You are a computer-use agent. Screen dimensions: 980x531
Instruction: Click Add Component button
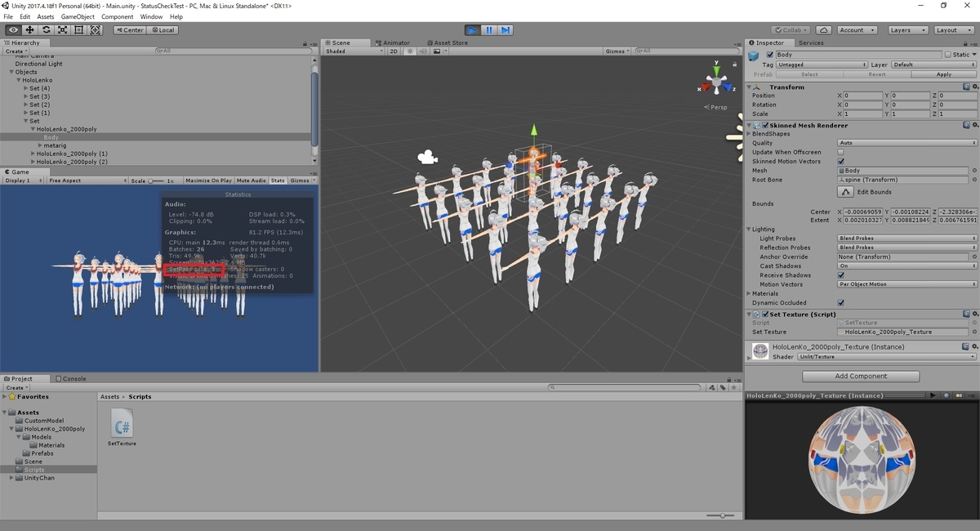tap(861, 376)
